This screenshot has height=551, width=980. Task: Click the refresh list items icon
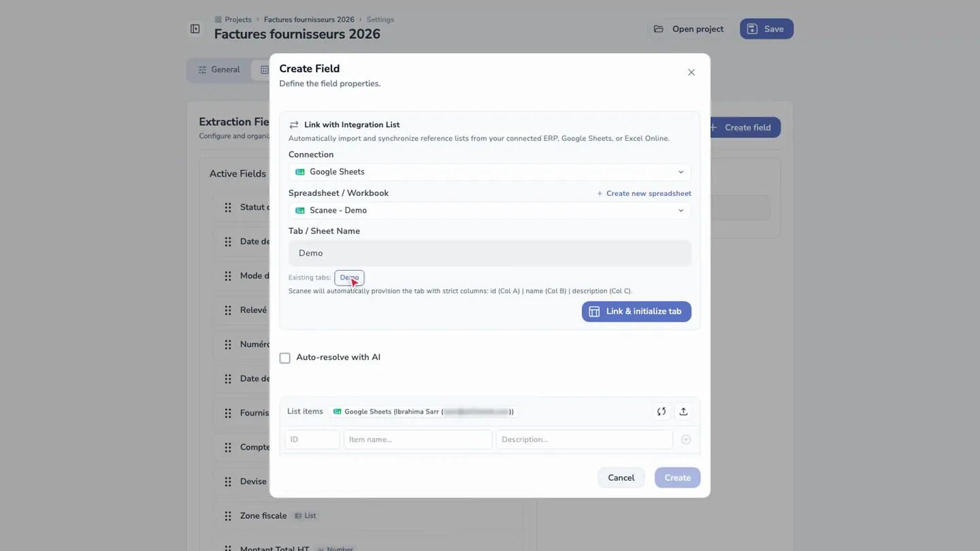(x=661, y=412)
